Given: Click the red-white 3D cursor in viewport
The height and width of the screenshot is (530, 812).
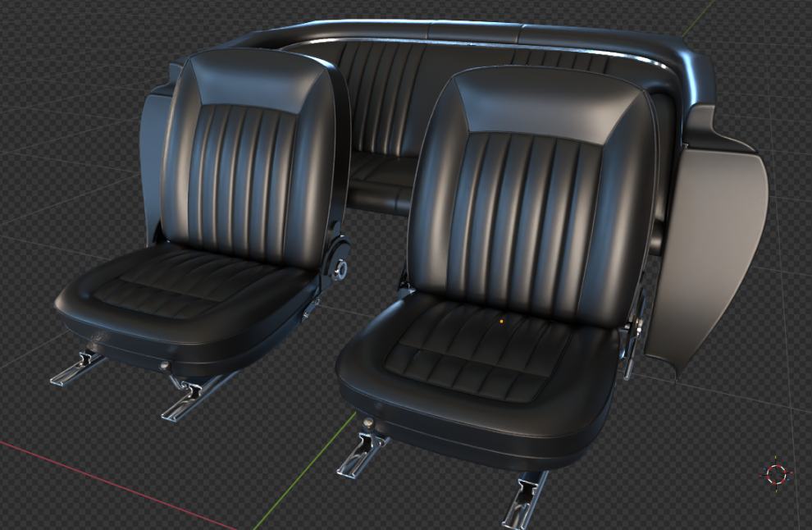Looking at the screenshot, I should [x=776, y=474].
